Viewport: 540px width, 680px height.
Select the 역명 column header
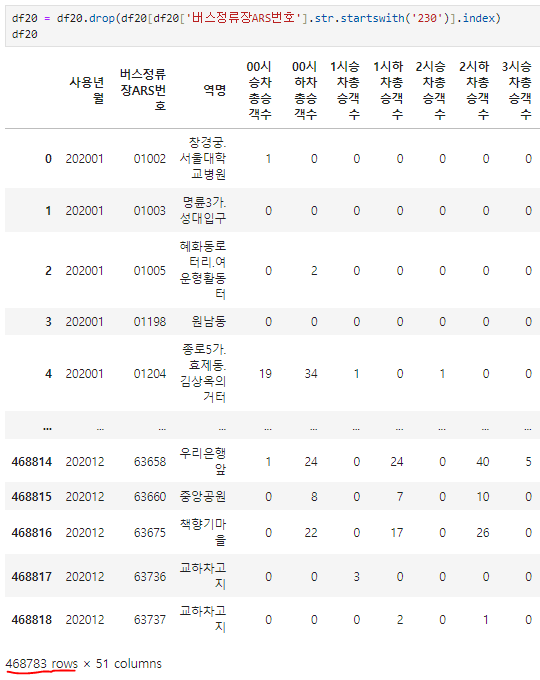[x=215, y=90]
